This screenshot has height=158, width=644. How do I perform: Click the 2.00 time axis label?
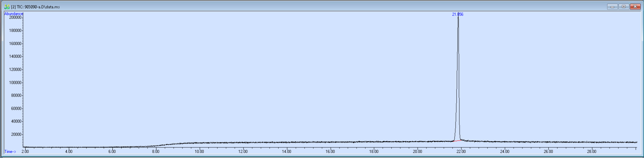(x=25, y=151)
